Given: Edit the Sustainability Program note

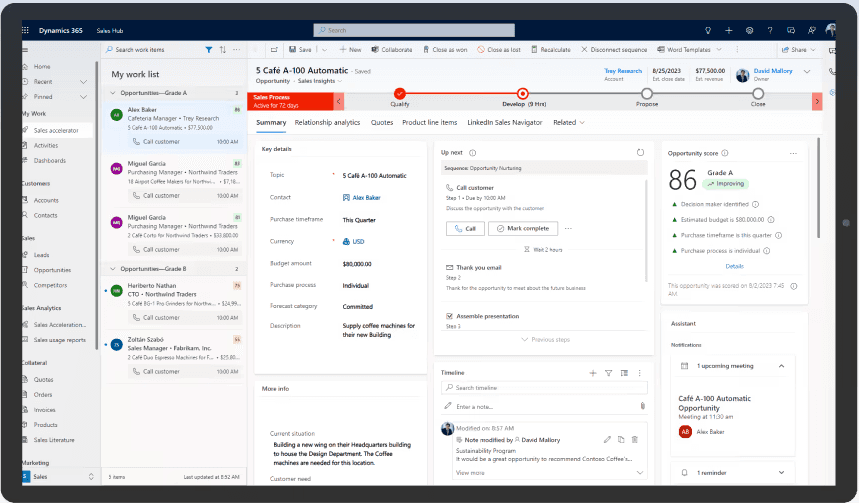Looking at the screenshot, I should [x=607, y=439].
